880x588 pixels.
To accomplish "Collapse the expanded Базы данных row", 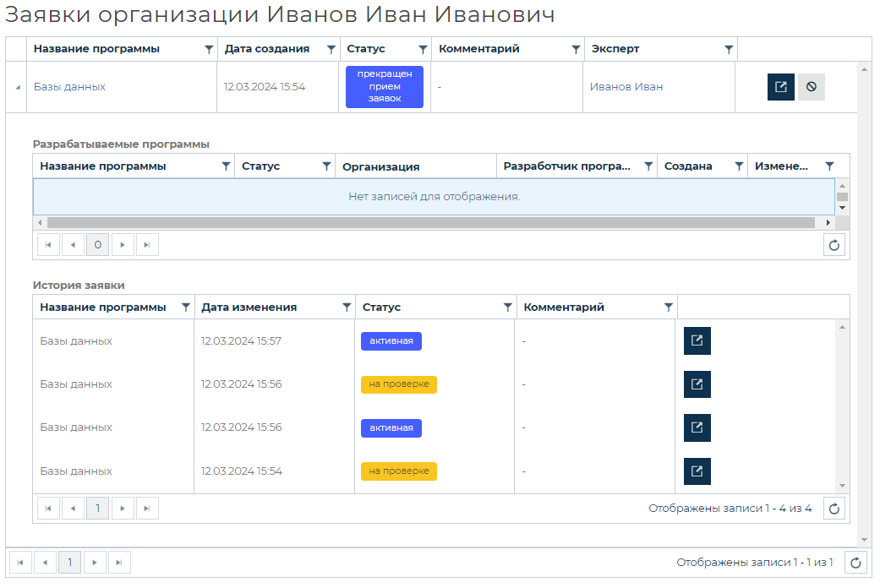I will (x=18, y=87).
